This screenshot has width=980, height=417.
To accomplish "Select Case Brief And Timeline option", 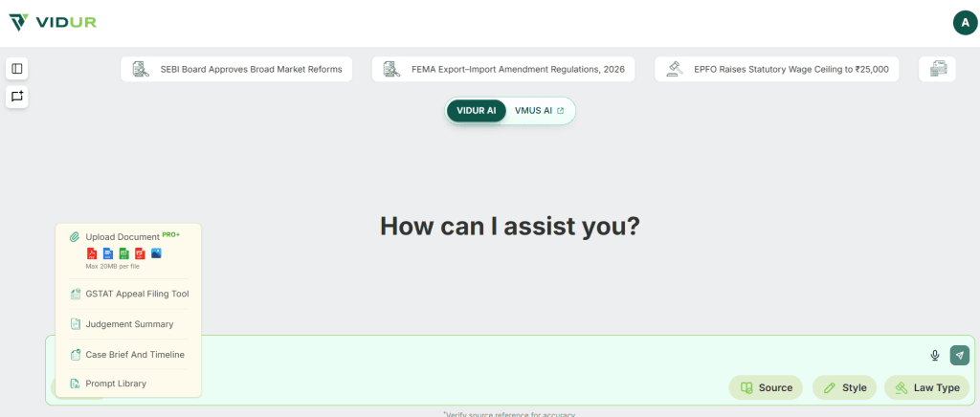I will pos(128,355).
